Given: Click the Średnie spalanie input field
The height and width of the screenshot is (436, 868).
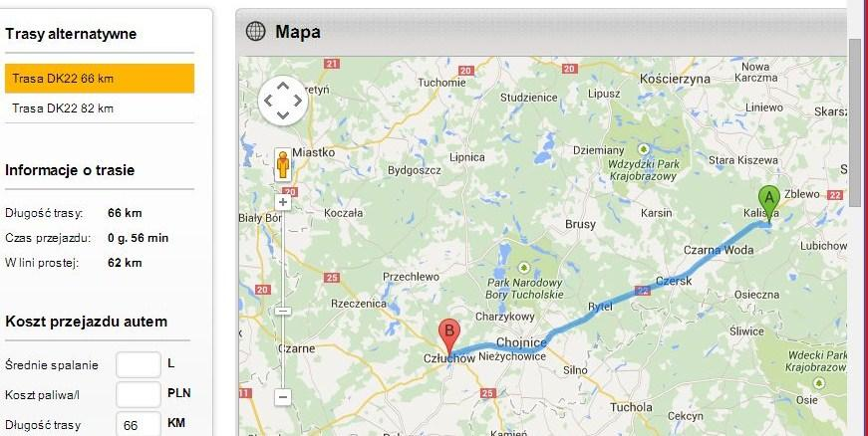Looking at the screenshot, I should pos(139,364).
